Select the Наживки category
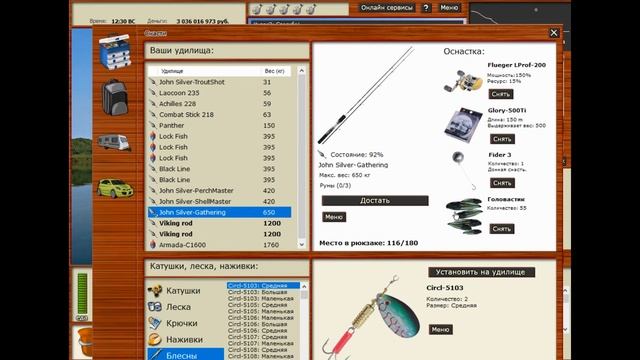This screenshot has width=640, height=360. coord(184,340)
